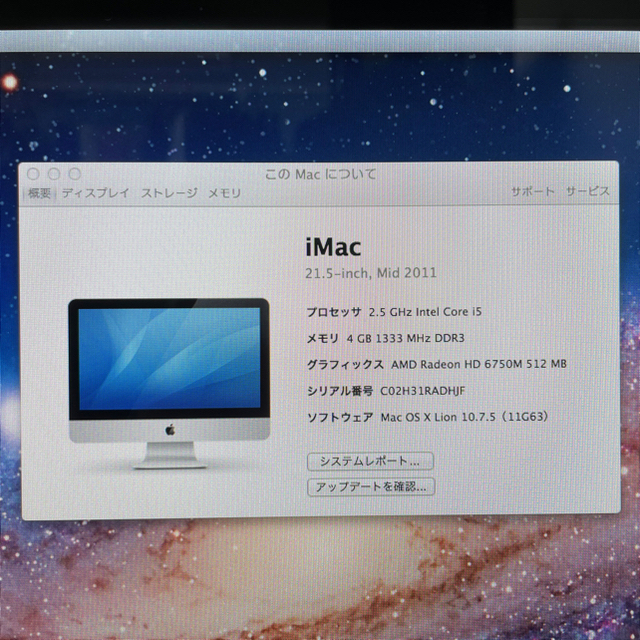
Task: Select the memory value 4 GB 1333 MHz DDR3
Action: [405, 338]
